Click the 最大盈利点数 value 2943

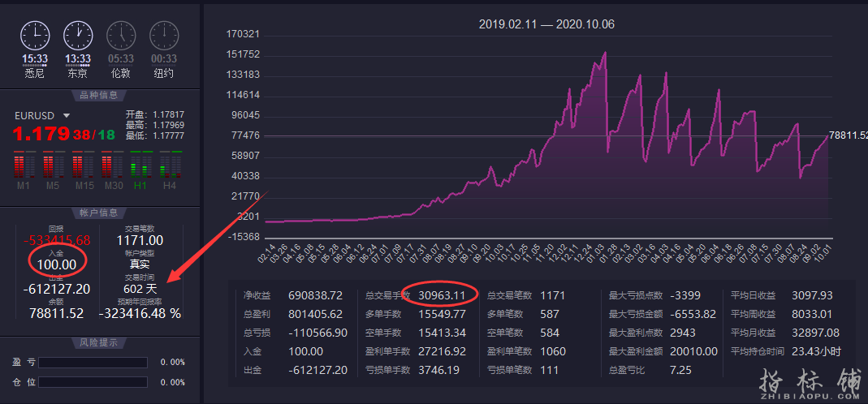pyautogui.click(x=683, y=333)
